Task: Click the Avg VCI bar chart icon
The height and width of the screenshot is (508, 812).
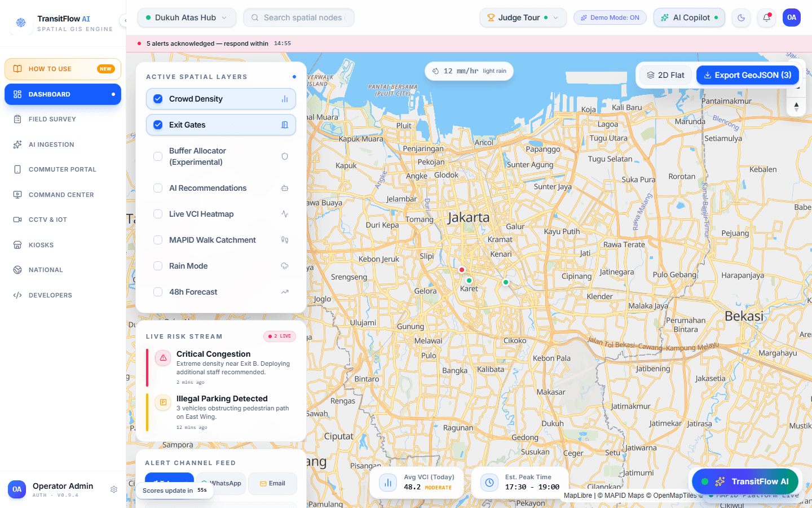Action: (388, 483)
